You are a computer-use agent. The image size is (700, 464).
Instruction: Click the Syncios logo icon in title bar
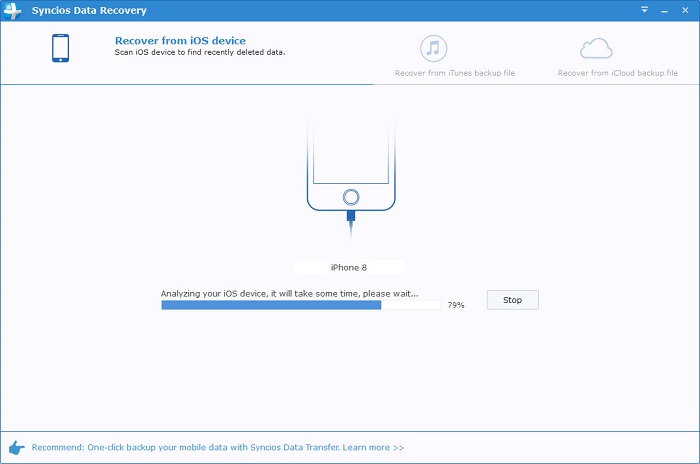point(12,10)
